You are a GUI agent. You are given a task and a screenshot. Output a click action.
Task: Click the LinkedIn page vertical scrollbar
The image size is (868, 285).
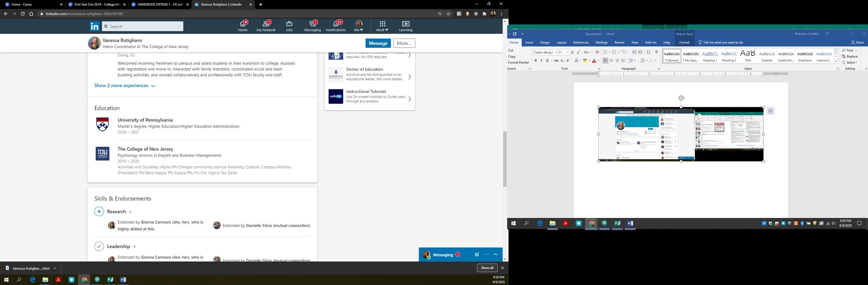505,158
